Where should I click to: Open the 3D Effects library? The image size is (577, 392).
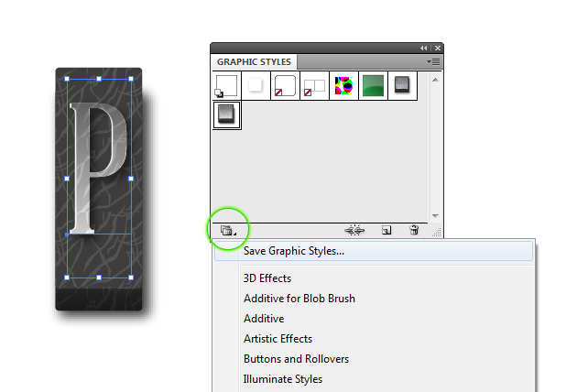[267, 278]
